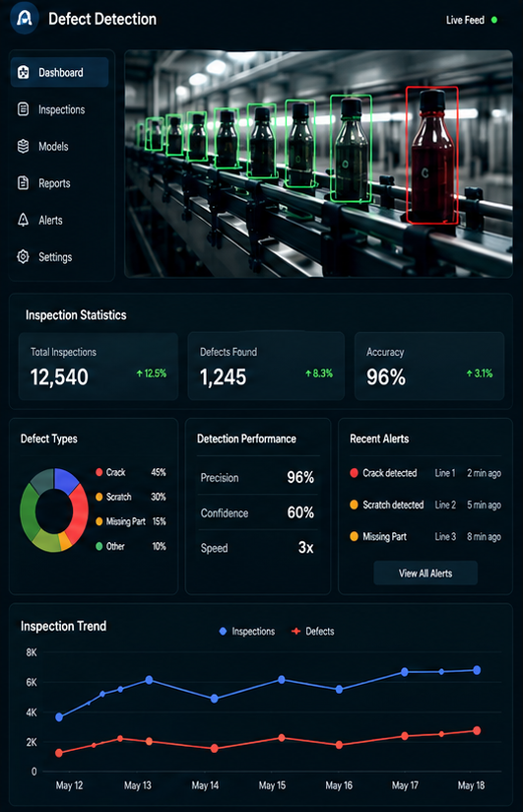Click the first Inspections data point on May 12
Screen dimensions: 523x812
(59, 717)
